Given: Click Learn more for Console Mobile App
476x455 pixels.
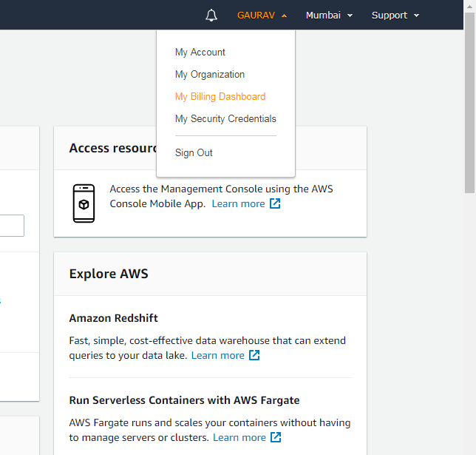Looking at the screenshot, I should click(238, 203).
